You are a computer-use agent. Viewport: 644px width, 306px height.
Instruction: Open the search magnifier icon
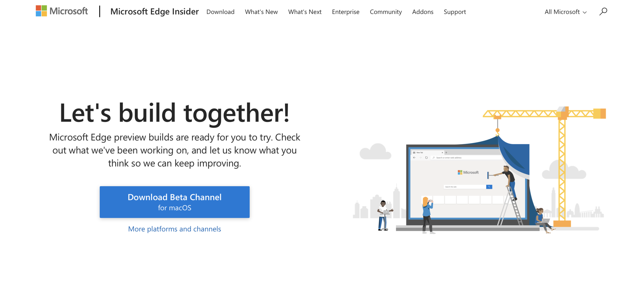click(603, 12)
